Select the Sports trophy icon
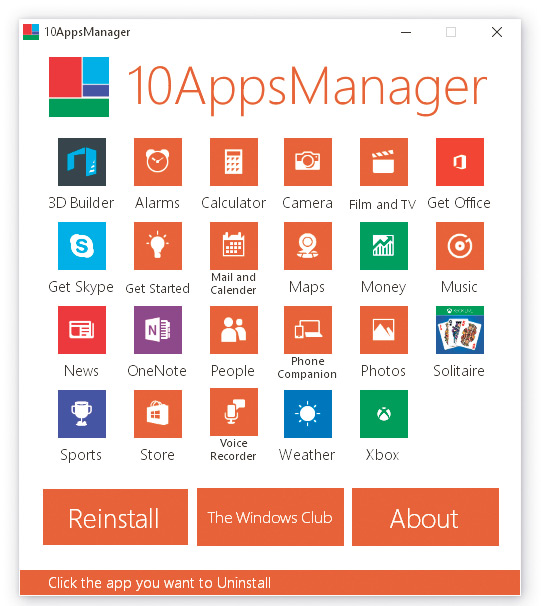 pyautogui.click(x=82, y=414)
